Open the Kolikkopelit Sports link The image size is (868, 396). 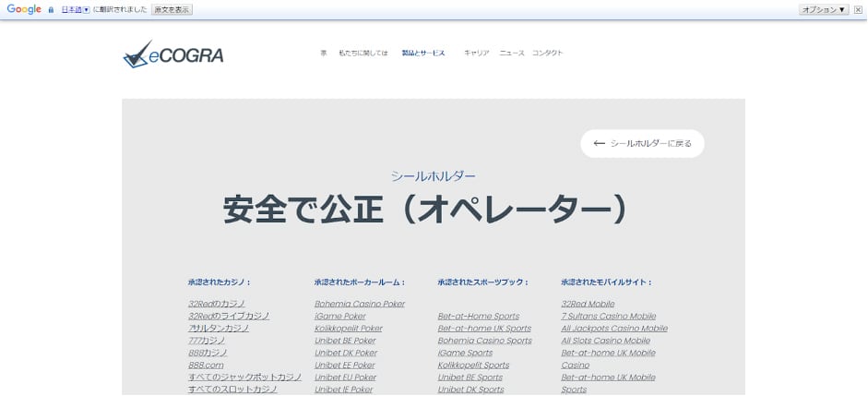pyautogui.click(x=473, y=365)
